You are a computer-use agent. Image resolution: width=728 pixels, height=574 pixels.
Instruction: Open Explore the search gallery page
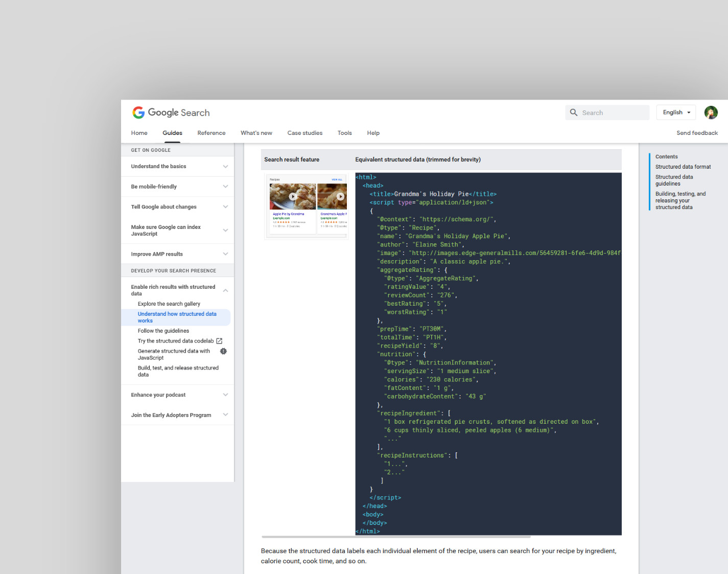point(169,304)
